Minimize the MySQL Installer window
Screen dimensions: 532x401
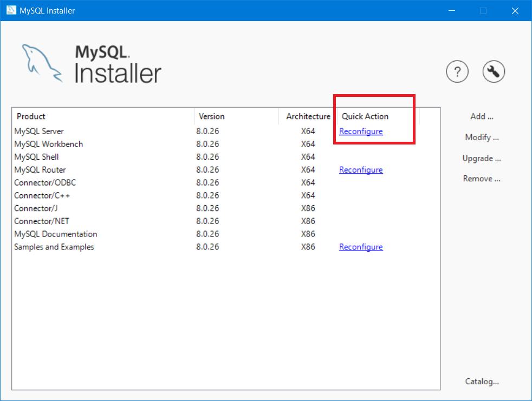click(x=452, y=10)
